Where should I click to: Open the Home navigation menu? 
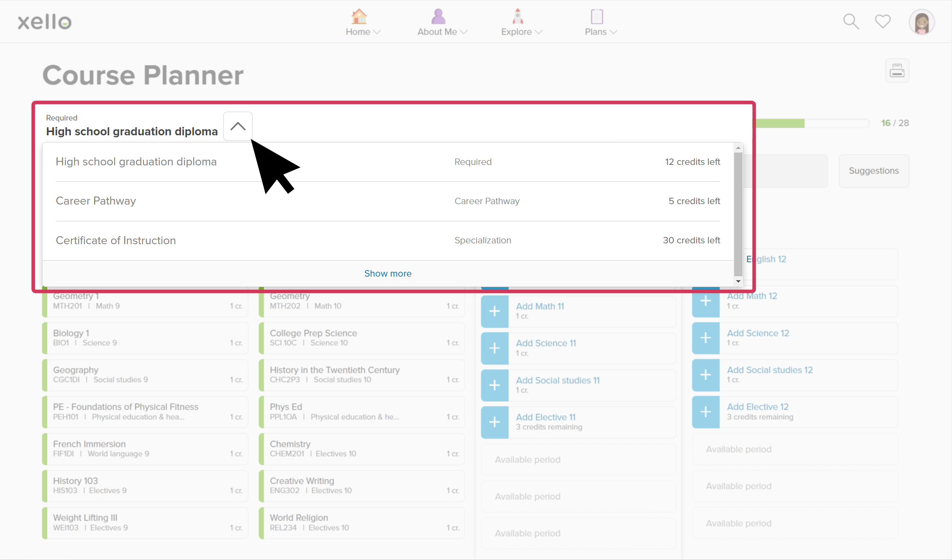pyautogui.click(x=362, y=32)
